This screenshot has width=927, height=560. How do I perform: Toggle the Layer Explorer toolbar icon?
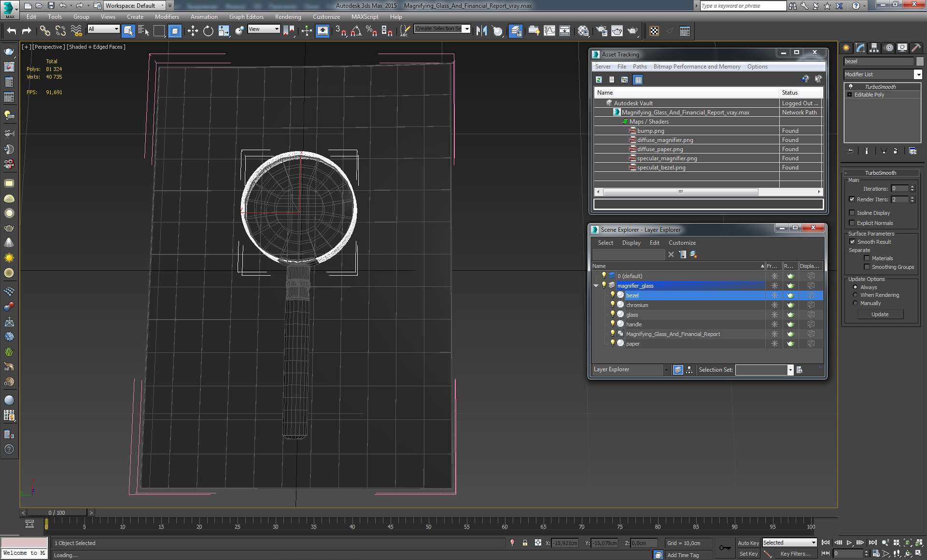pos(516,31)
